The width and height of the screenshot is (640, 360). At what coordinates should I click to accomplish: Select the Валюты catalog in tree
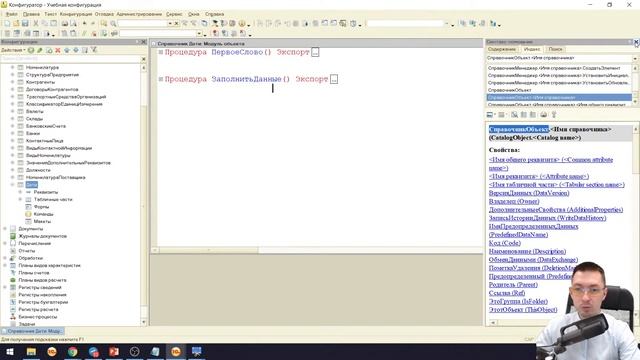(x=35, y=111)
